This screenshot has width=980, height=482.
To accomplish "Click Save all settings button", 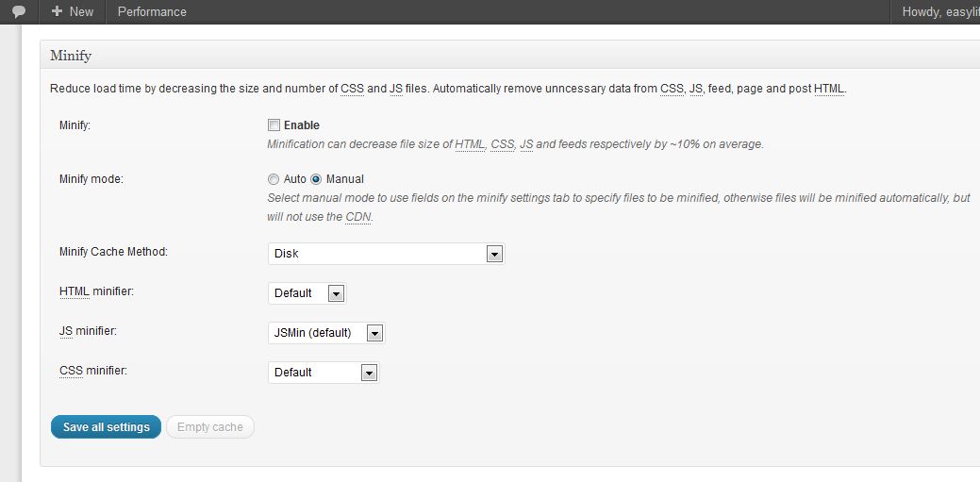I will coord(107,427).
